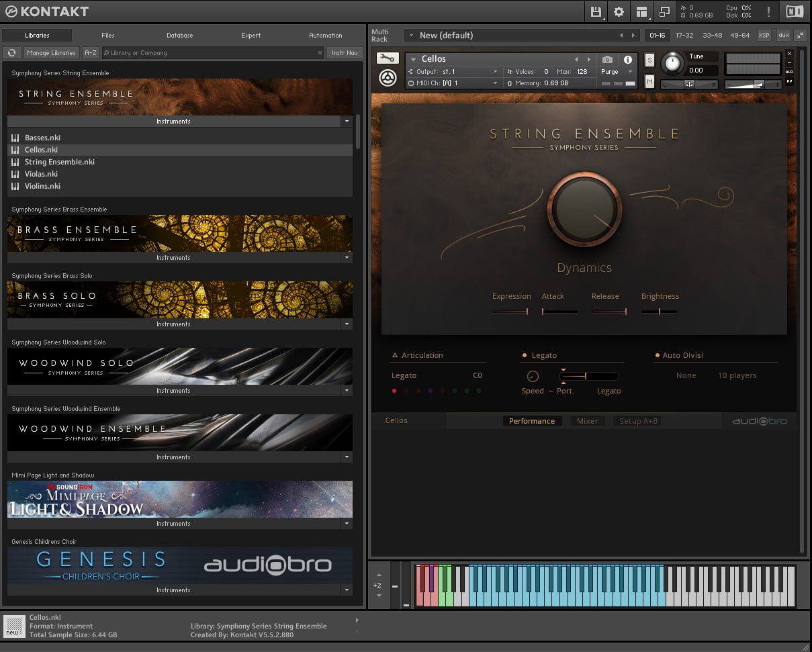This screenshot has width=812, height=652.
Task: Click the Brass Solo Instruments button
Action: click(174, 324)
